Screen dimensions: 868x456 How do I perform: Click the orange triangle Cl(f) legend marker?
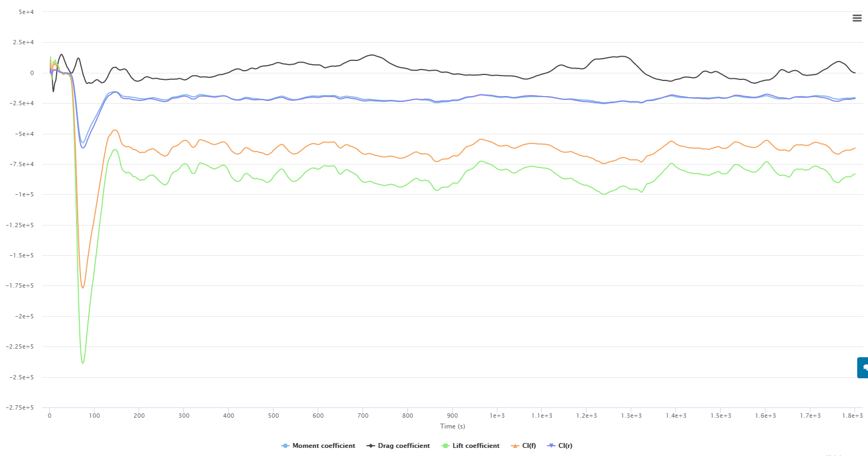tap(515, 446)
